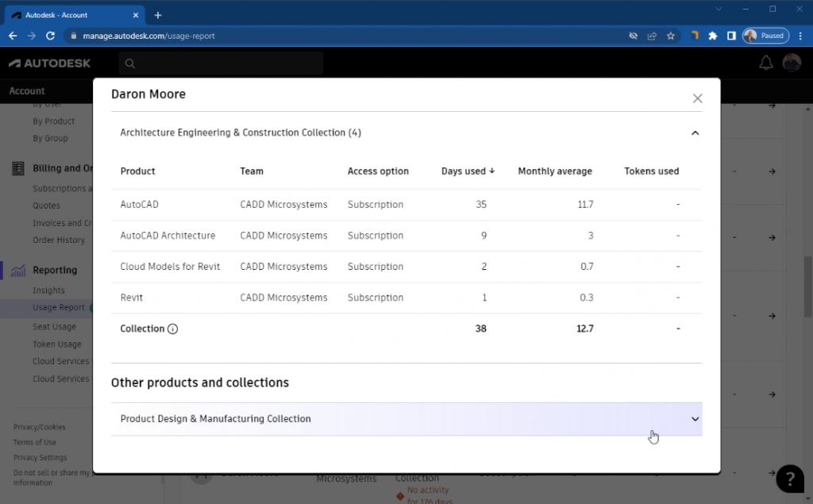The width and height of the screenshot is (813, 504).
Task: Click the AutoCAD product row
Action: pos(406,205)
